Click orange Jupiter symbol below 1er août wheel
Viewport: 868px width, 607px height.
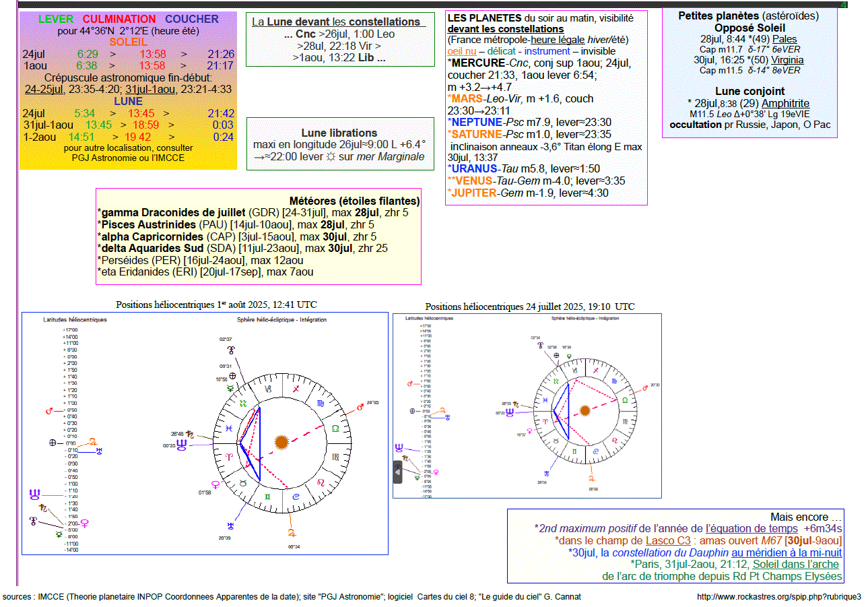(292, 532)
